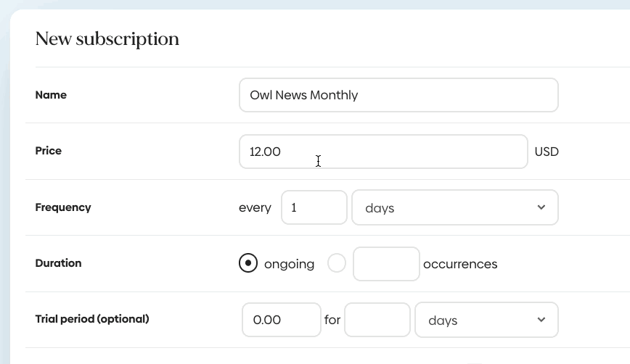The image size is (630, 364).
Task: Select the ongoing duration radio button
Action: click(x=248, y=263)
